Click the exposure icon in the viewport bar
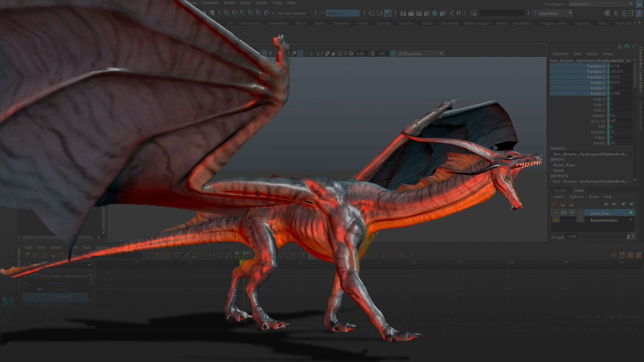 [351, 53]
